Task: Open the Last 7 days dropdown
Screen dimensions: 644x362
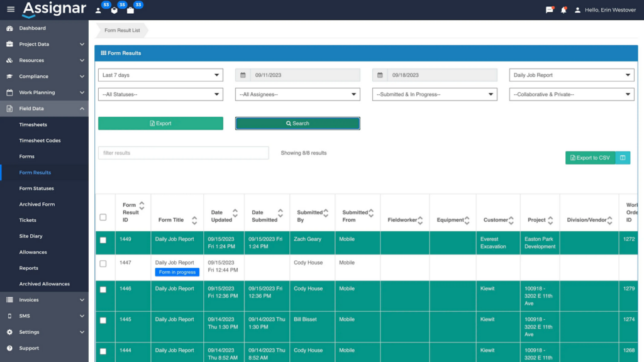Action: coord(160,74)
